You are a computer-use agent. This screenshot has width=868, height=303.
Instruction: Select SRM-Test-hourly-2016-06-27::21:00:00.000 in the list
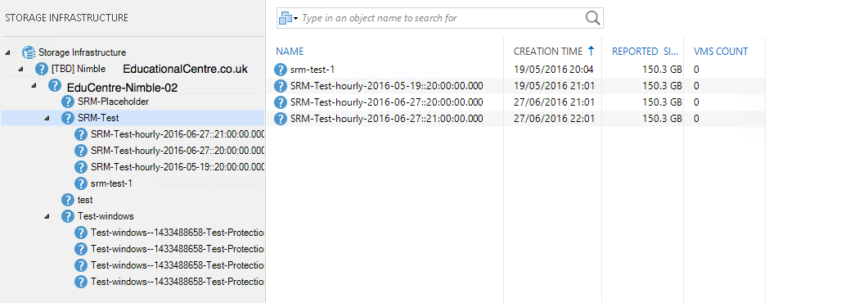(386, 119)
